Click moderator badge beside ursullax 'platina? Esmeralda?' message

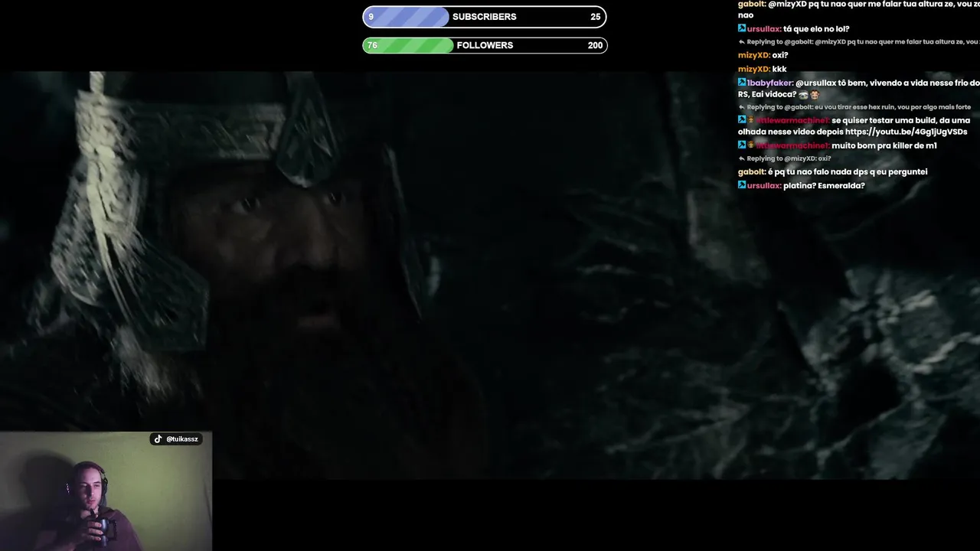point(742,185)
